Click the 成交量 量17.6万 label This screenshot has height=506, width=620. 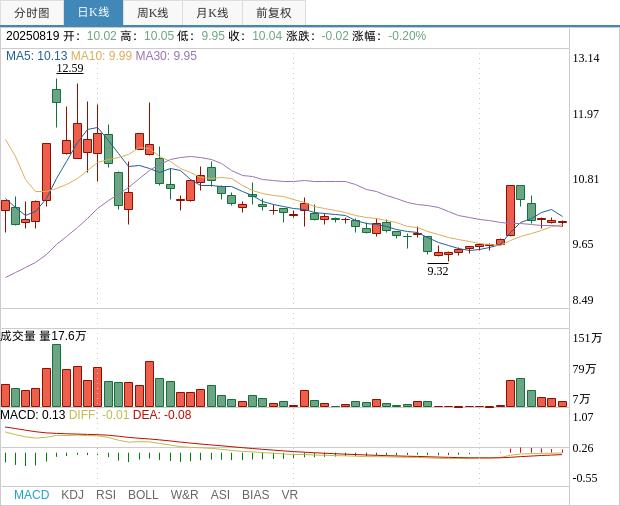(43, 336)
